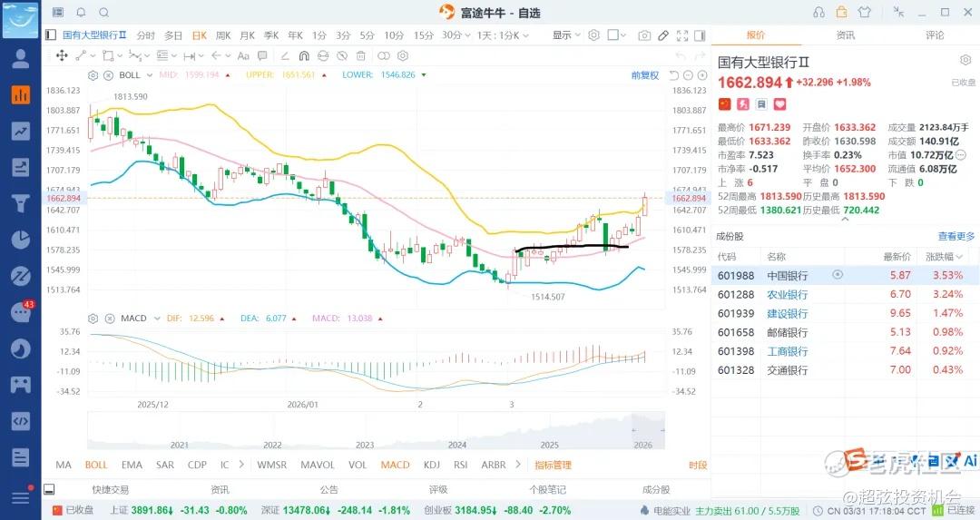Open the pie chart portfolio sidebar icon
This screenshot has height=520, width=980.
pos(21,240)
